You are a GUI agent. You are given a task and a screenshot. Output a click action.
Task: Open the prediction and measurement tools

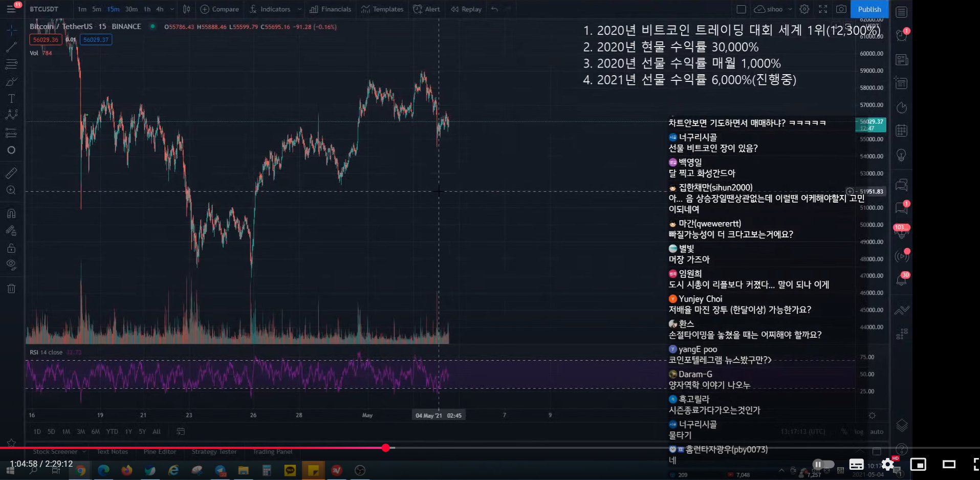pyautogui.click(x=11, y=133)
